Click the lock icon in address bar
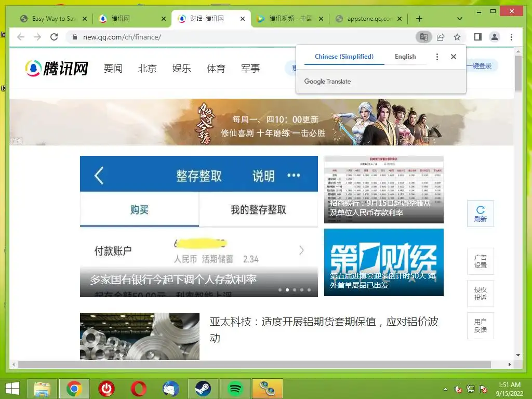This screenshot has width=532, height=399. (x=75, y=37)
